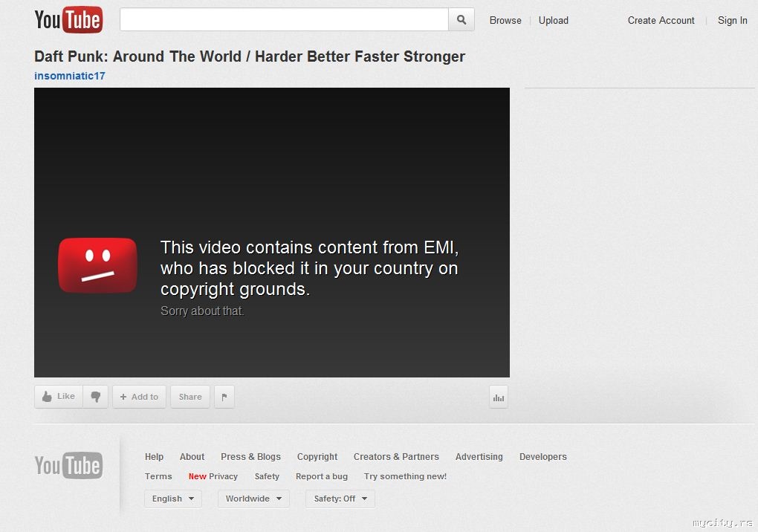Open the Add to menu

click(139, 397)
